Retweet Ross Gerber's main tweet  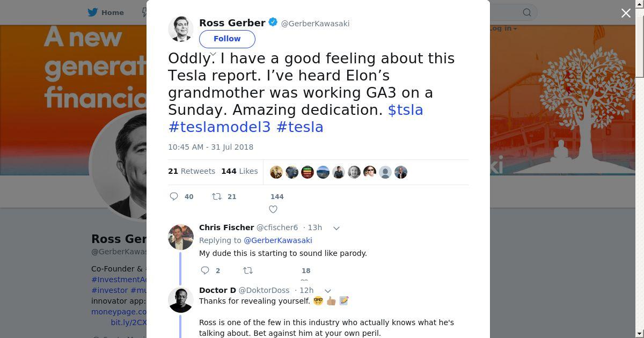(x=217, y=196)
